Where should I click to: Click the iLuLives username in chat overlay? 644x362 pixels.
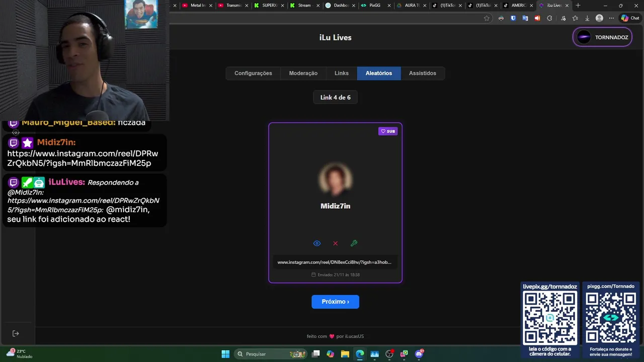coord(66,182)
